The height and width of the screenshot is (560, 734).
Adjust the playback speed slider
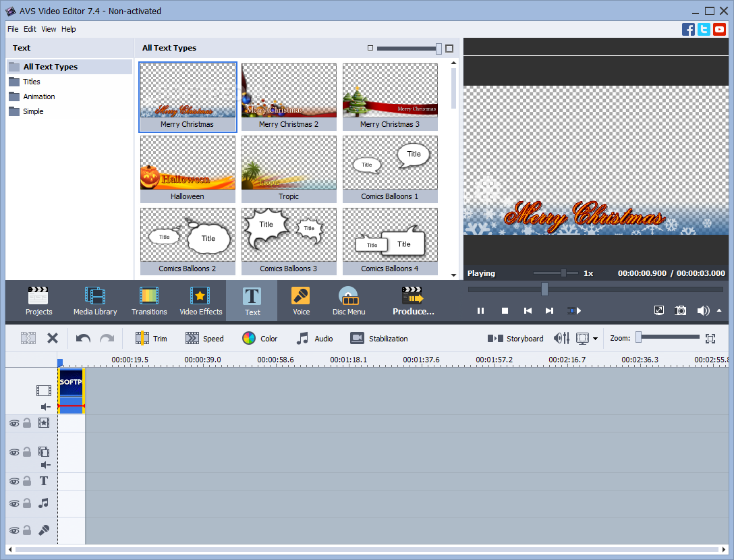pyautogui.click(x=563, y=273)
